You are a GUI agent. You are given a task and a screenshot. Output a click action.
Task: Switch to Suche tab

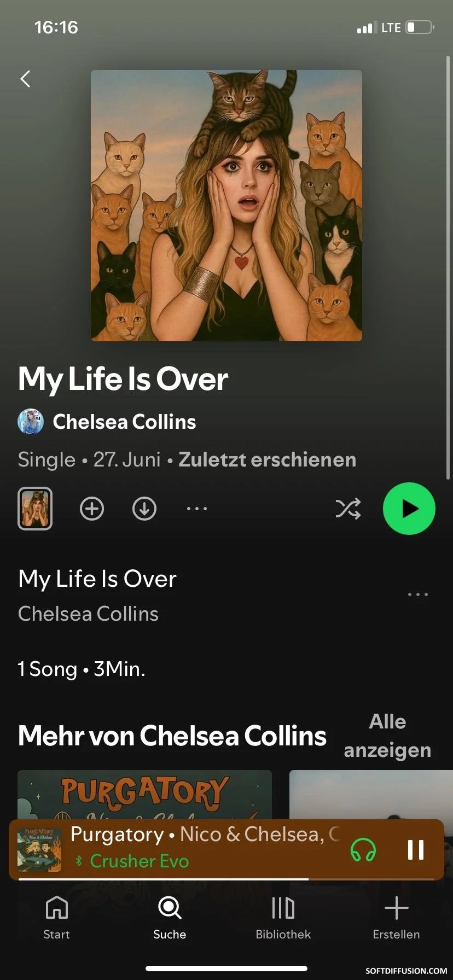point(170,918)
